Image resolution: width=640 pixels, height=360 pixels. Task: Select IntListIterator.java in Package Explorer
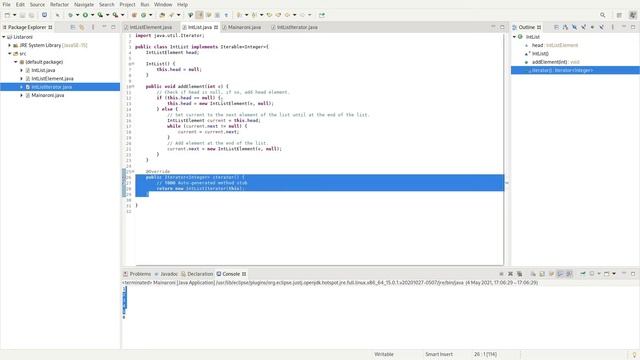51,87
